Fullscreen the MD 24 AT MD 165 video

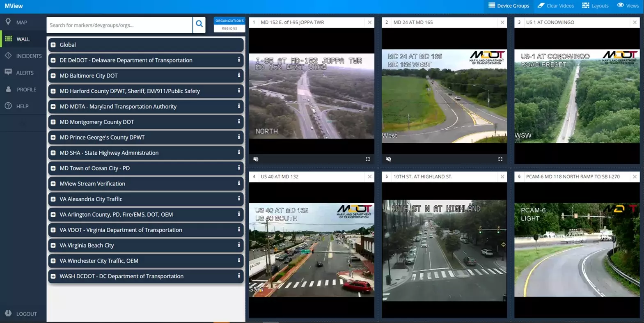(x=500, y=159)
